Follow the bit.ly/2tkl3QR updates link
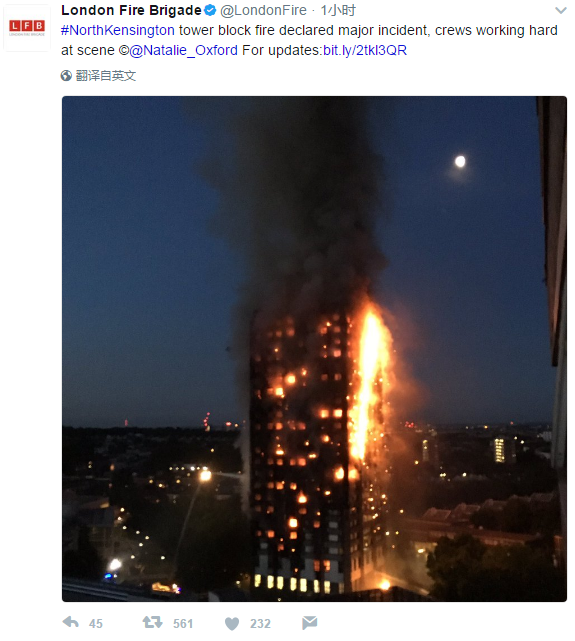 [365, 50]
